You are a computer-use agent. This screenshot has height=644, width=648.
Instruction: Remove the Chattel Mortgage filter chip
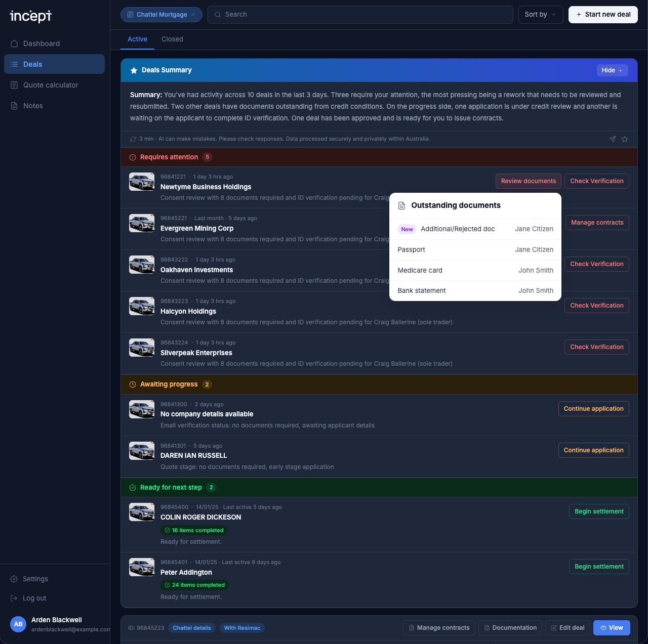point(193,15)
